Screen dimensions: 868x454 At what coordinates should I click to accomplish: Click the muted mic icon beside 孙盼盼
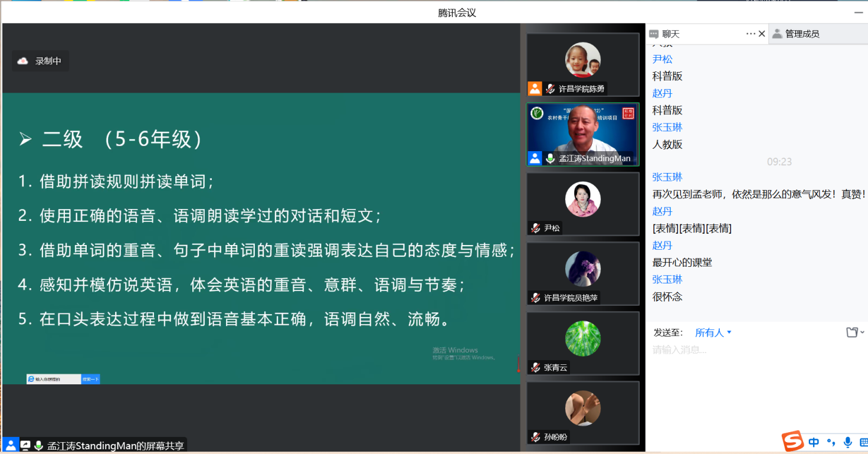pos(536,437)
